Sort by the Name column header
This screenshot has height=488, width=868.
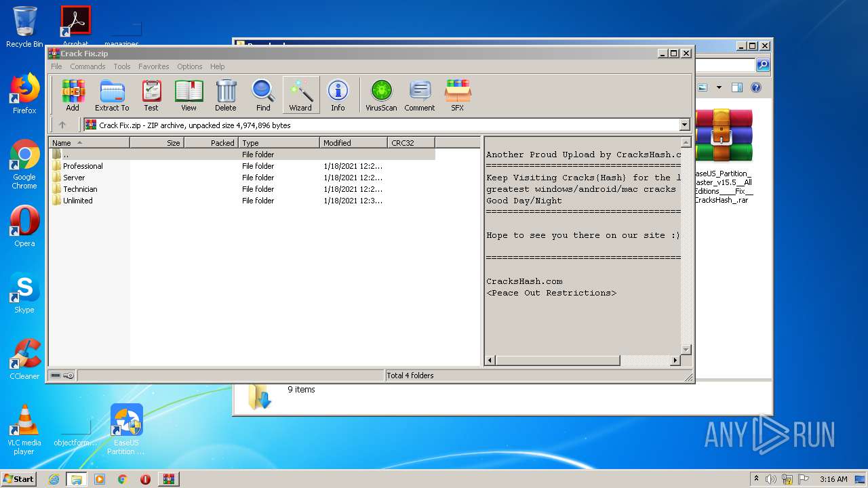89,142
